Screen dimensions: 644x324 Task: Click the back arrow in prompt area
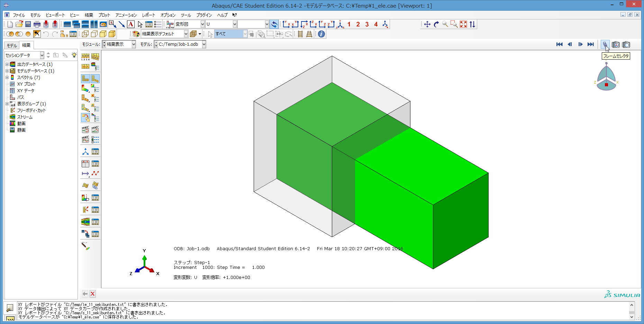85,294
